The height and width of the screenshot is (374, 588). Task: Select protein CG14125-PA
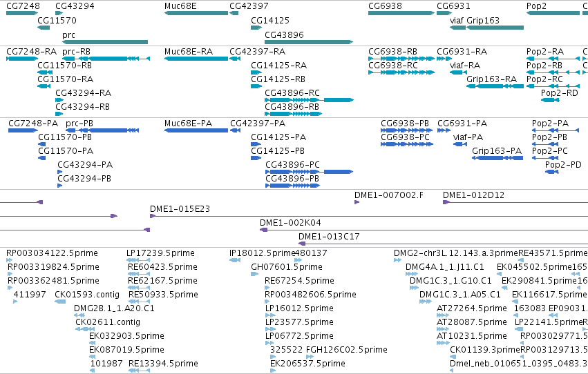[x=256, y=144]
